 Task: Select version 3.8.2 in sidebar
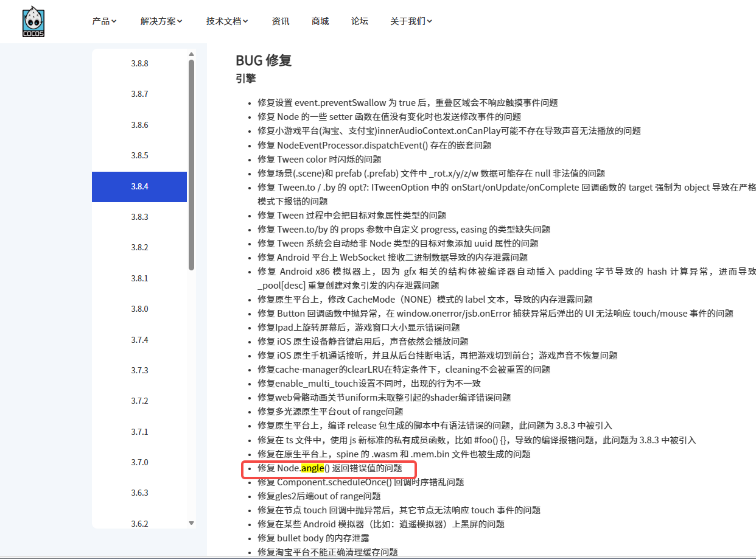coord(139,247)
